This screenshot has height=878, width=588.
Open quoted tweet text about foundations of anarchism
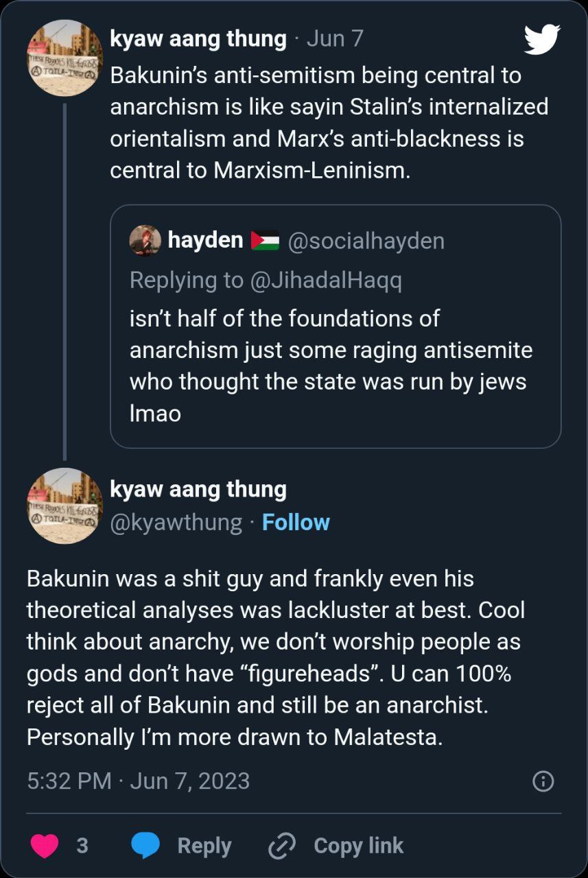coord(331,366)
